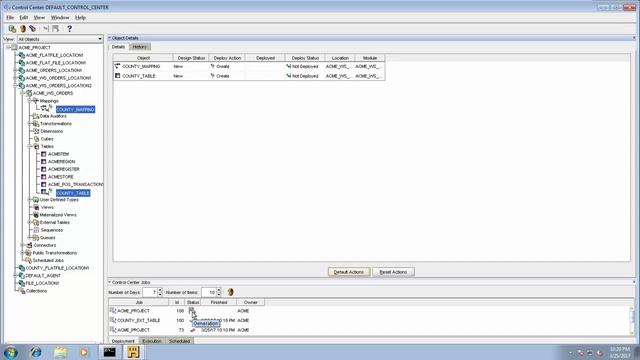The width and height of the screenshot is (640, 360).
Task: Open the Window menu
Action: point(60,18)
